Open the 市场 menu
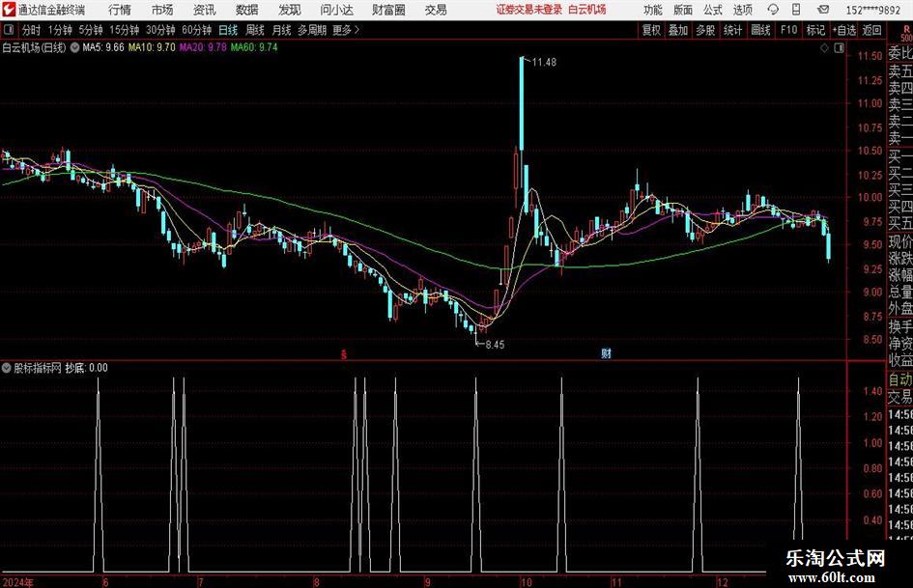Screen dimensions: 913x588 click(x=162, y=10)
